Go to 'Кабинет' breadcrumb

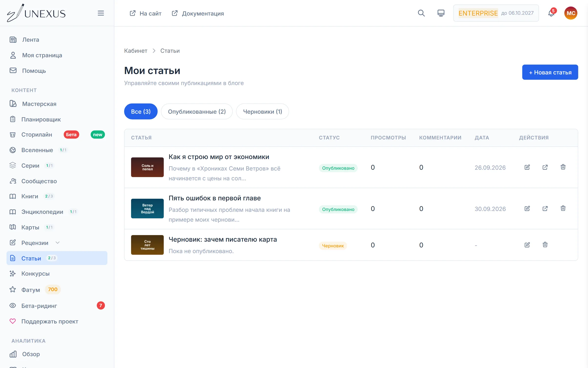135,51
